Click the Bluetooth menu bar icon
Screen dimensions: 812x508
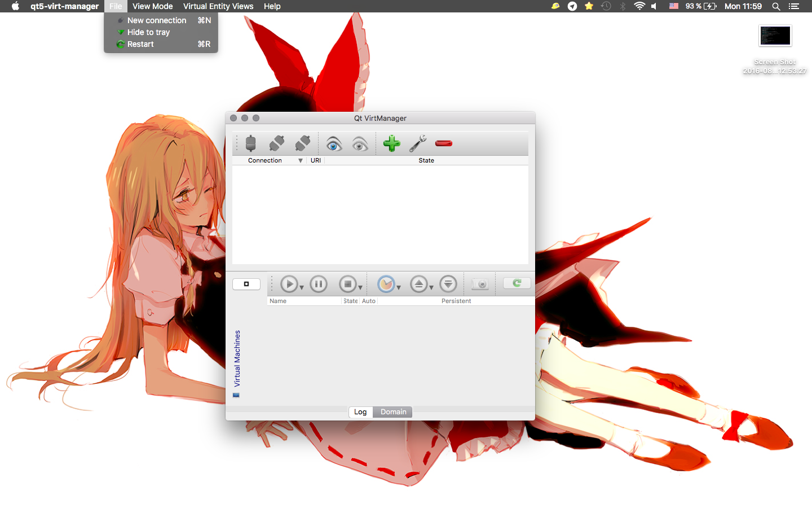tap(623, 6)
